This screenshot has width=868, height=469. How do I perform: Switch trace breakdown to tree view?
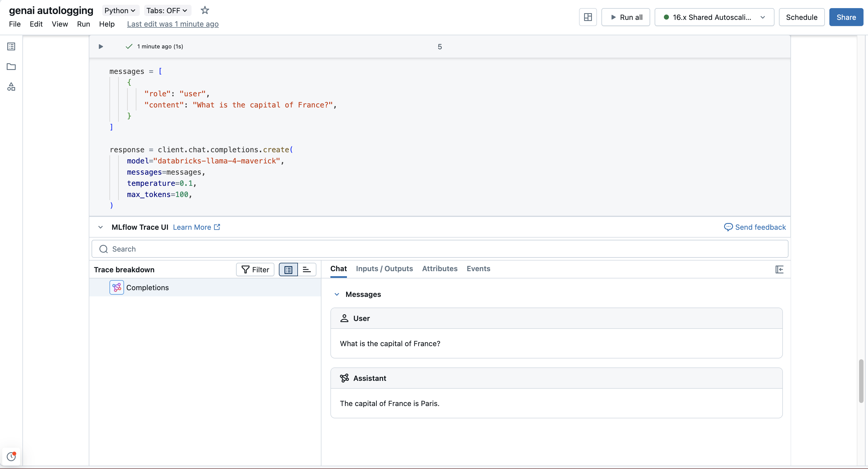[288, 270]
